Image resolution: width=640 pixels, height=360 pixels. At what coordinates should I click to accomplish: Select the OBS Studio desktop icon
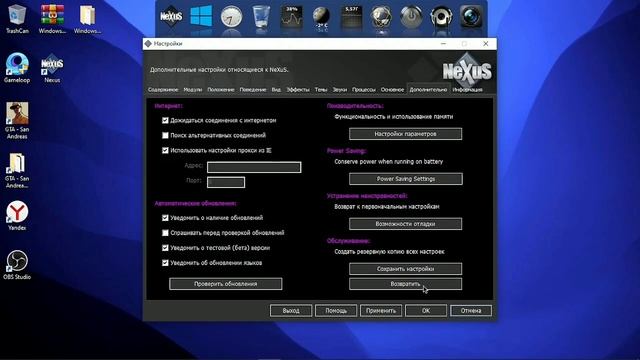pos(17,265)
